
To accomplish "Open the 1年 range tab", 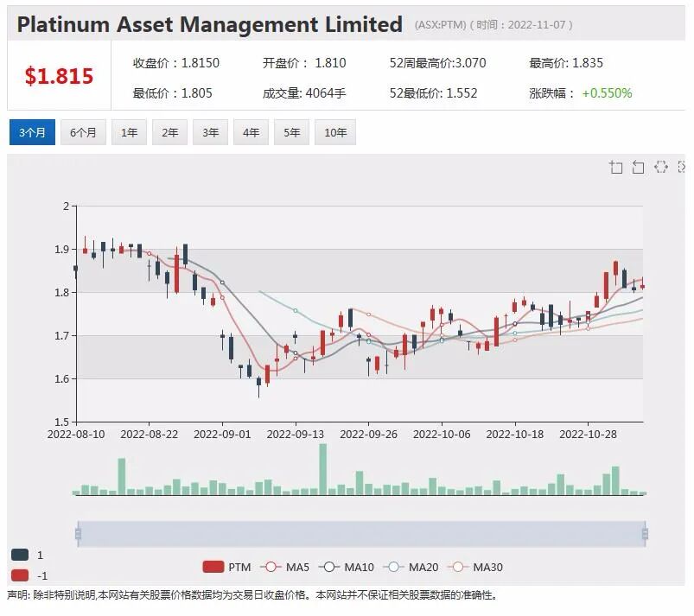I will coord(130,132).
